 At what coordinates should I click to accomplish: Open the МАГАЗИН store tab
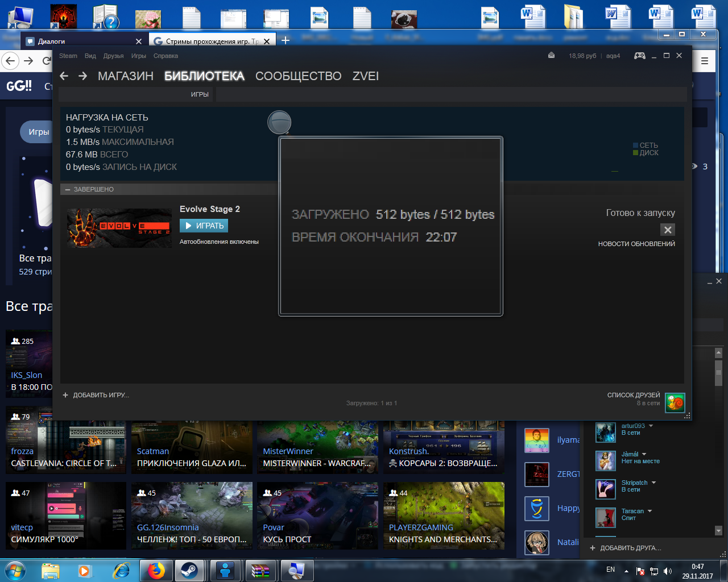(x=125, y=76)
